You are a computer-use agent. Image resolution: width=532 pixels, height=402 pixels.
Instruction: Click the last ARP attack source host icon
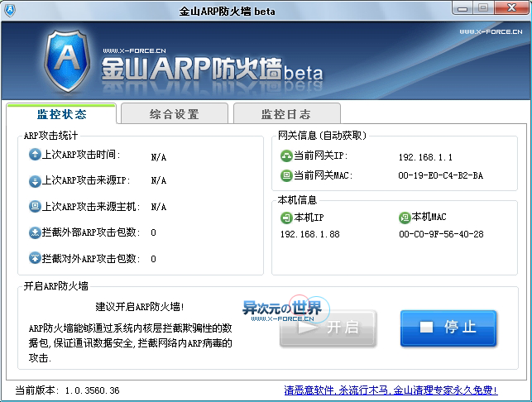coord(35,207)
